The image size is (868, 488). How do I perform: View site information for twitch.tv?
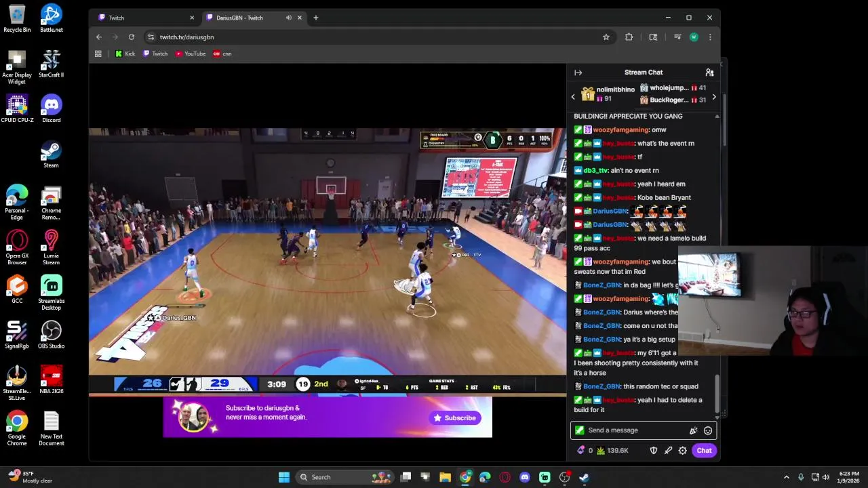coord(151,37)
